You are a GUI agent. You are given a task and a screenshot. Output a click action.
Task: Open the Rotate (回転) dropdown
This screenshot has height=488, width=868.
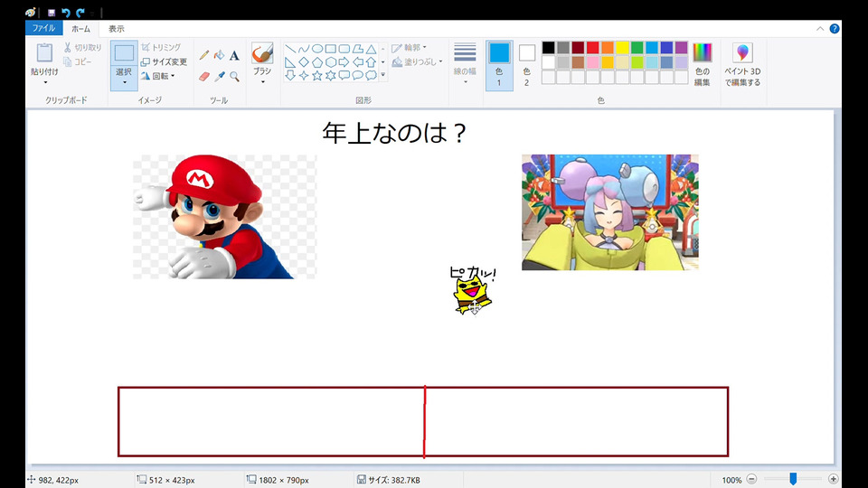click(x=158, y=76)
